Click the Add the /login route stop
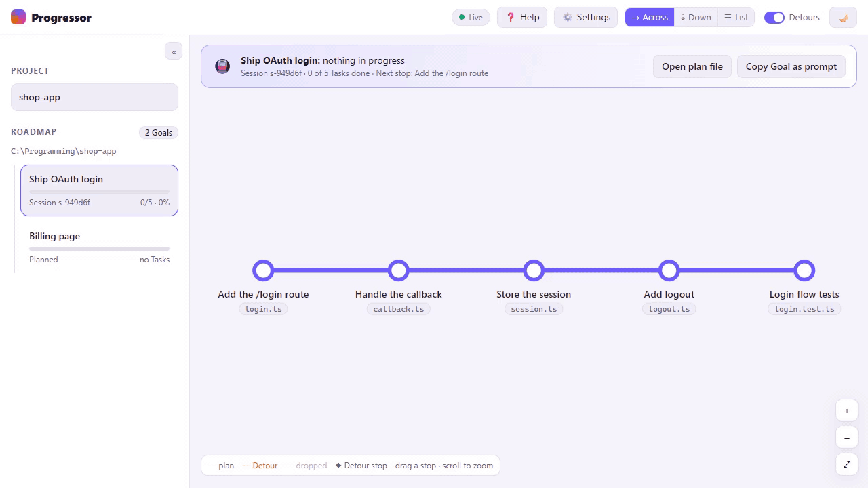This screenshot has width=868, height=488. (263, 270)
